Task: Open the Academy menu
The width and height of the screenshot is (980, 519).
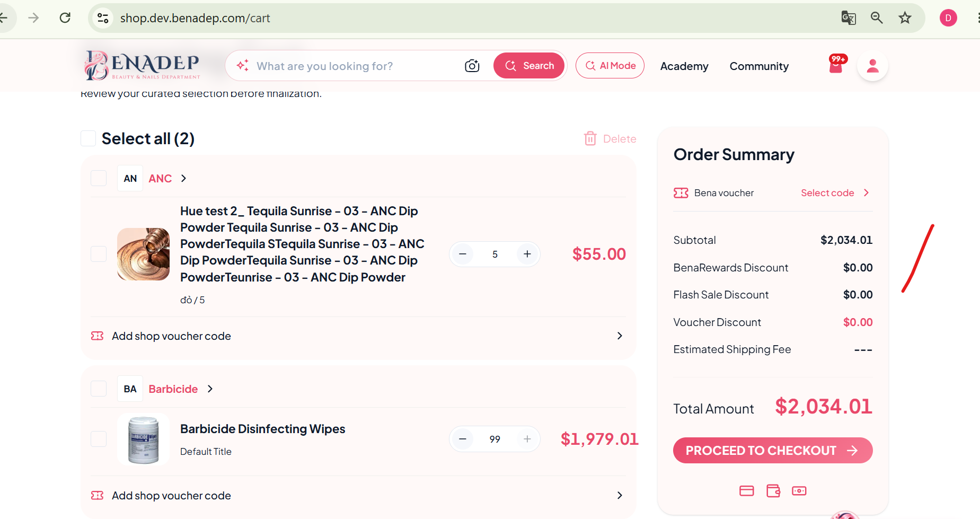Action: (x=684, y=66)
